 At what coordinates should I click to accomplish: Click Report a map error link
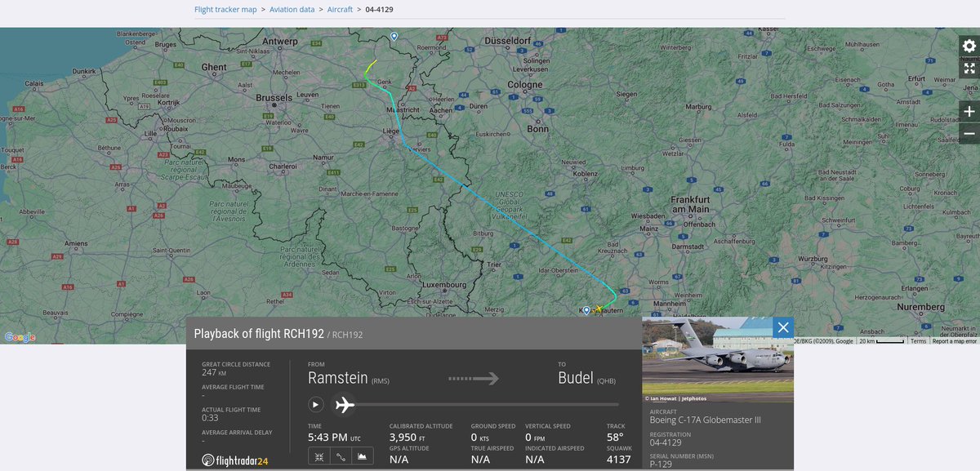955,340
